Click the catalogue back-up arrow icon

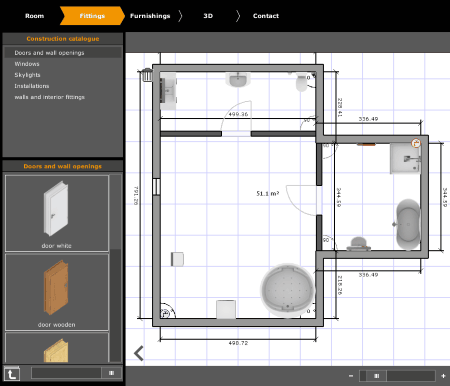(x=12, y=374)
